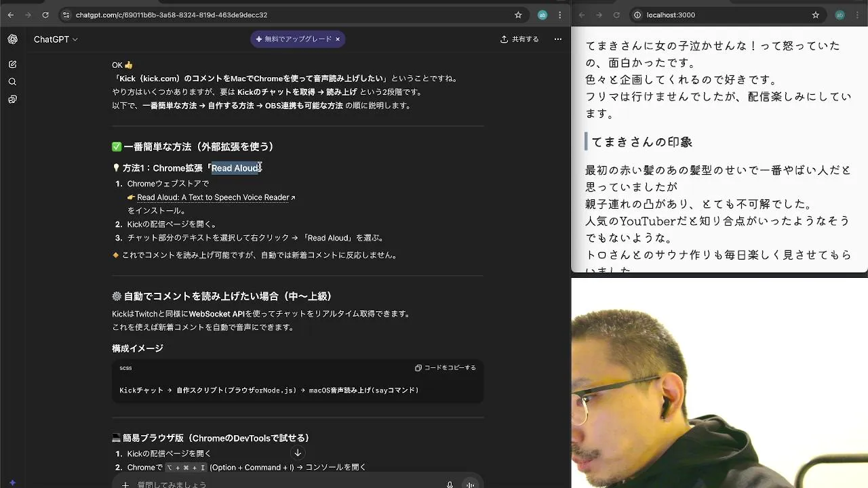Launch voice mode with waveform icon
Viewport: 868px width, 488px height.
pyautogui.click(x=470, y=484)
